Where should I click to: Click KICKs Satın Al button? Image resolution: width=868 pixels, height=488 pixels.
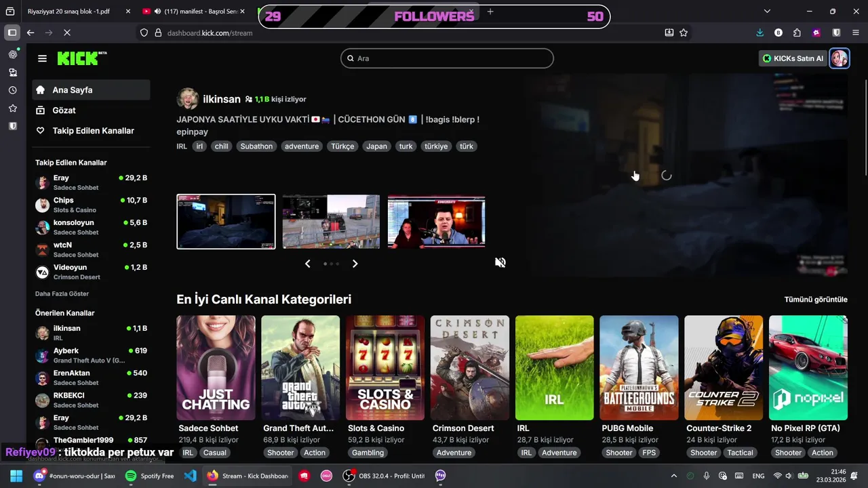(793, 58)
